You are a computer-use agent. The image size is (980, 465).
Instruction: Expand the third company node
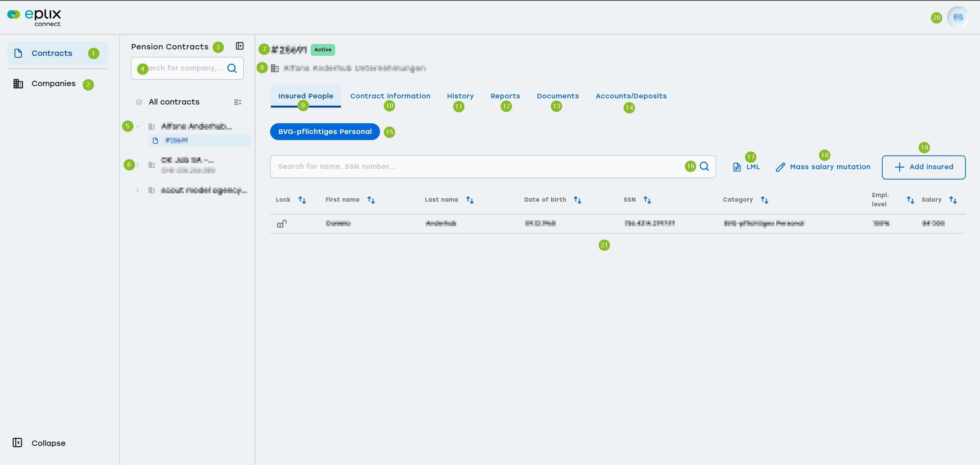click(x=138, y=190)
